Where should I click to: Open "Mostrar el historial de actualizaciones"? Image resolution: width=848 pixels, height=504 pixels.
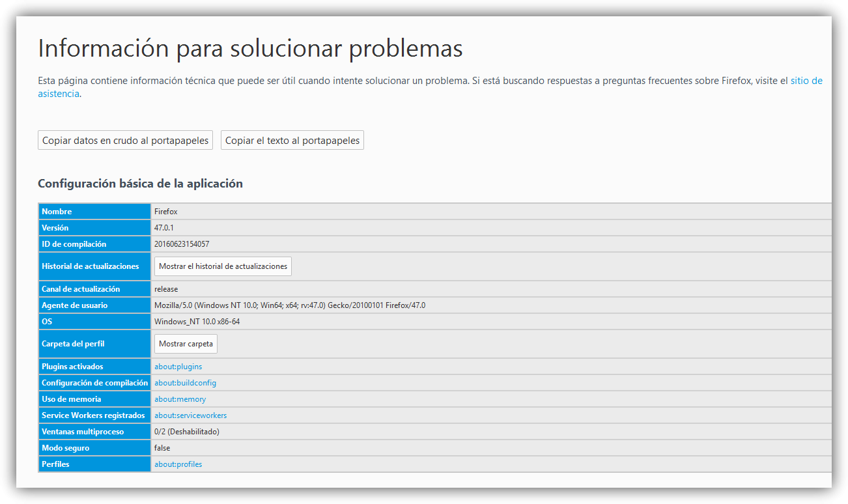223,266
